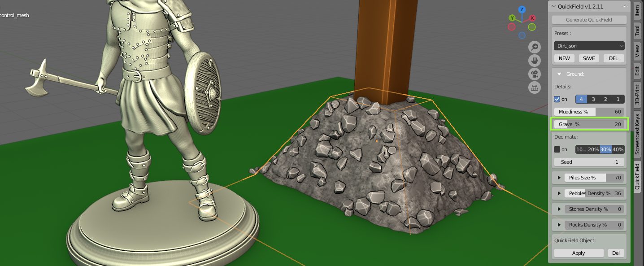The image size is (644, 266).
Task: Open the 3D-Print sidebar tab
Action: [637, 95]
